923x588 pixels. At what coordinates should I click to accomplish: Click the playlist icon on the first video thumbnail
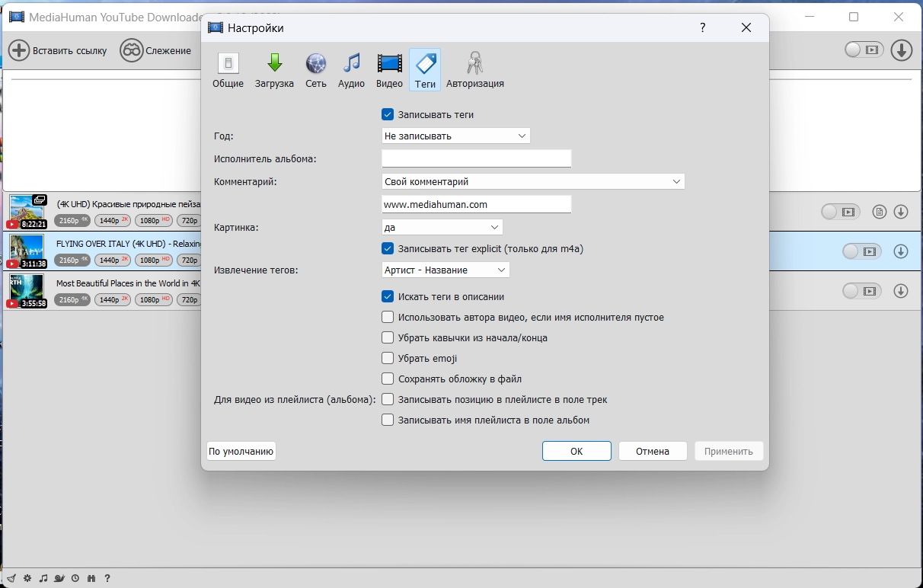(x=40, y=201)
